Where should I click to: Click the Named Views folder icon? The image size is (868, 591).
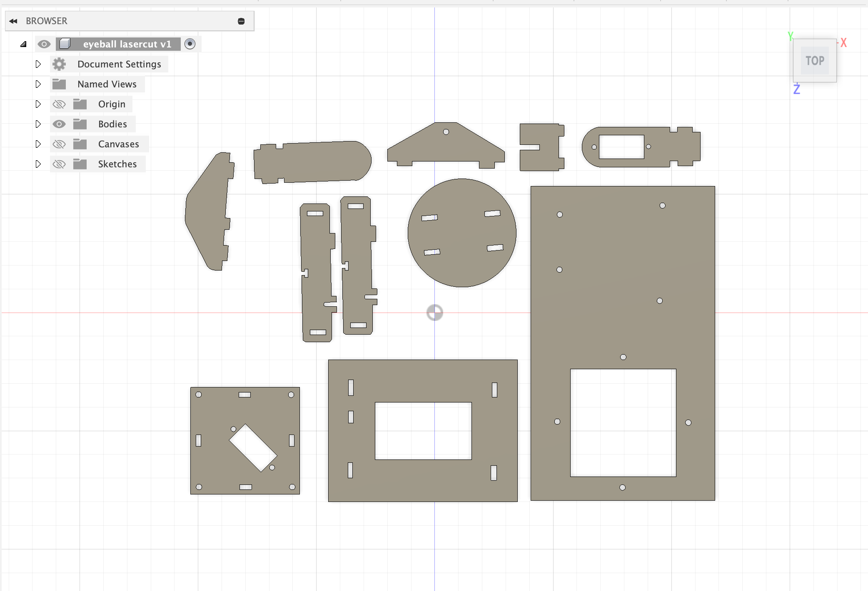pyautogui.click(x=59, y=84)
